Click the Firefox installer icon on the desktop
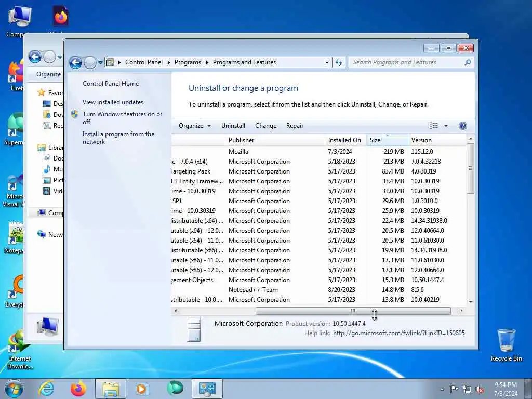The image size is (532, 399). pos(61,17)
